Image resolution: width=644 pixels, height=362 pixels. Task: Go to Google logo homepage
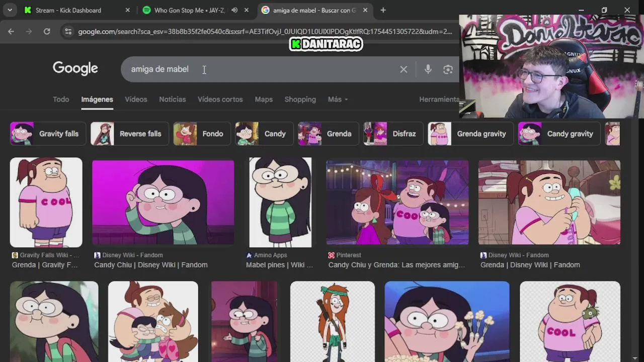pyautogui.click(x=75, y=68)
